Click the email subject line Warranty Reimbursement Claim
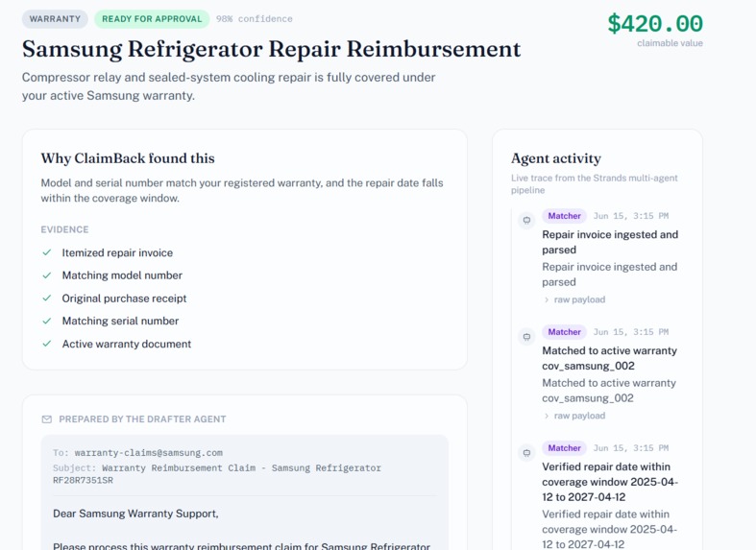This screenshot has width=756, height=550. 217,474
